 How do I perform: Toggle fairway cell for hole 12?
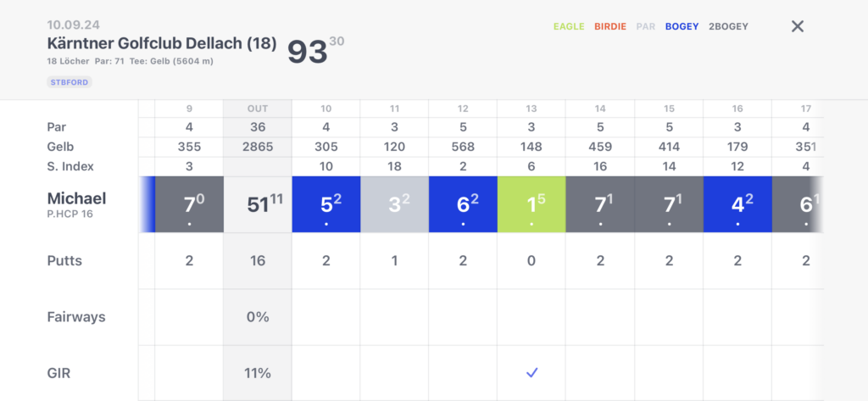pos(464,317)
